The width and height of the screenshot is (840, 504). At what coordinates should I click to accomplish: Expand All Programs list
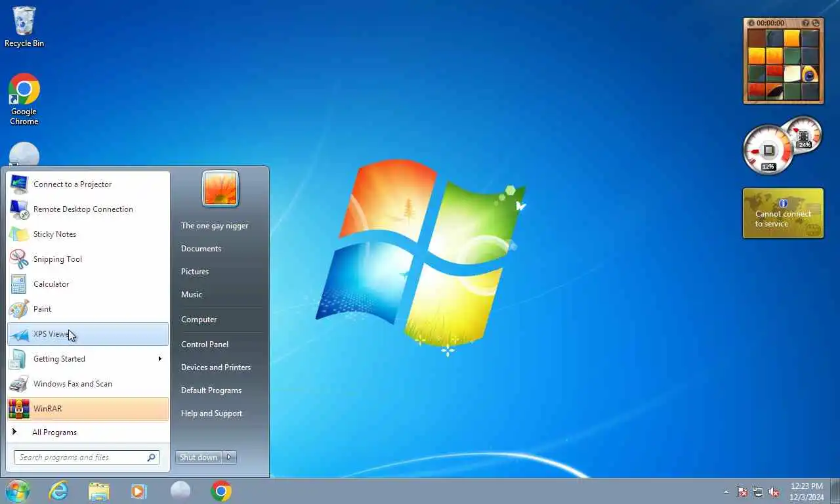(88, 432)
